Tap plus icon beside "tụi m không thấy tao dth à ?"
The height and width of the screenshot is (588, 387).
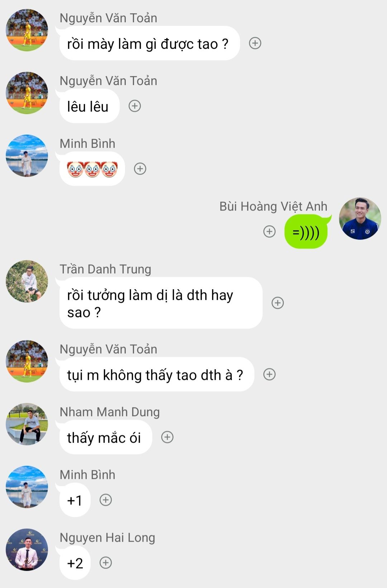point(269,375)
